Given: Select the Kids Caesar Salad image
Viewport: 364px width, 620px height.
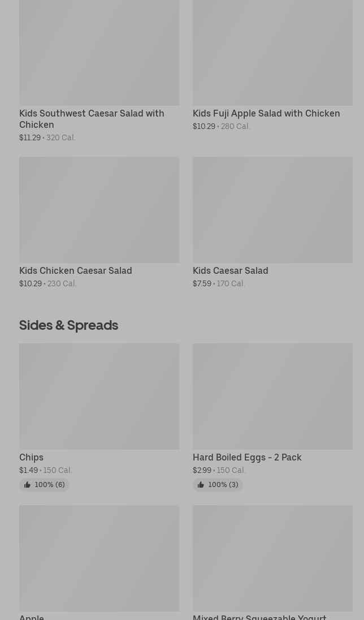Looking at the screenshot, I should coord(272,209).
